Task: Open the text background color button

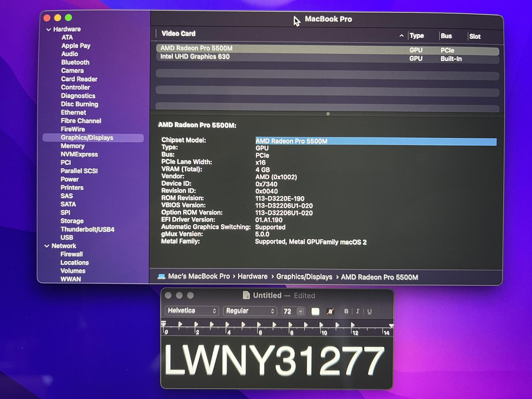Action: (x=330, y=311)
